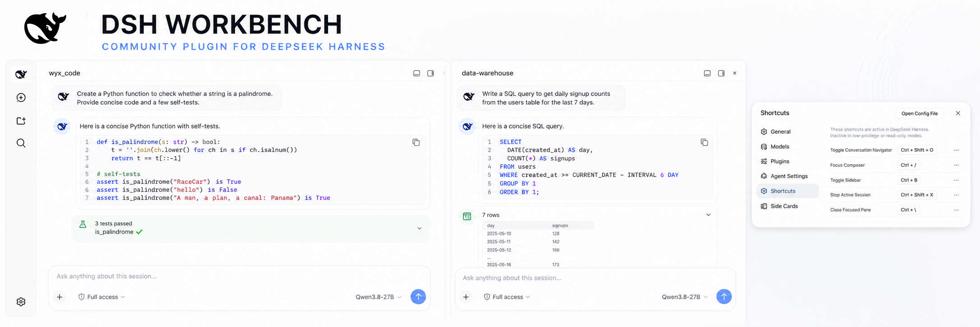Open search from the sidebar magnifier icon
Viewport: 980px width, 327px height.
[21, 143]
